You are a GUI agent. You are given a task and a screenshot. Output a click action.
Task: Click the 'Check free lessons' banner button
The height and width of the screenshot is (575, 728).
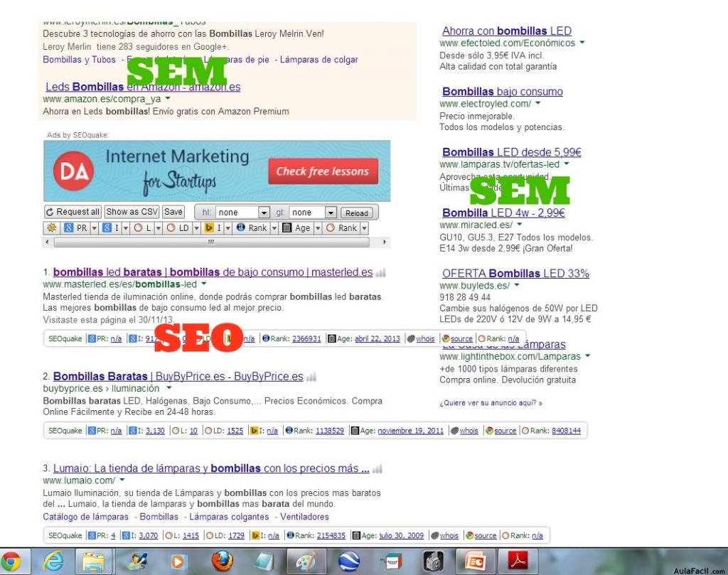pyautogui.click(x=323, y=171)
